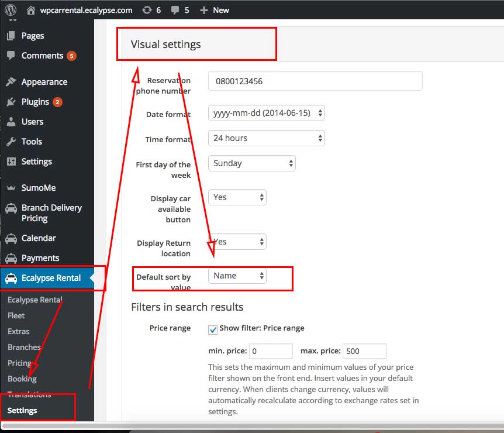This screenshot has width=504, height=433.
Task: Open the Ecalypse Rental submenu Settings link
Action: pyautogui.click(x=22, y=411)
